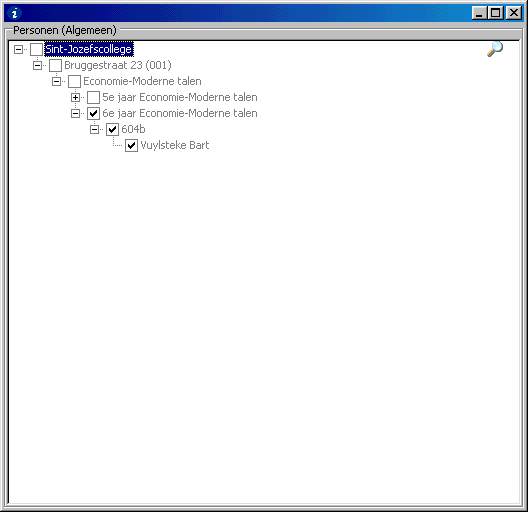Viewport: 528px width, 512px height.
Task: Minimize the Personen window
Action: tap(479, 13)
